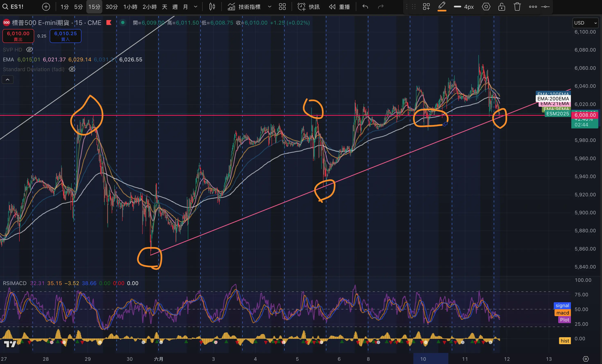The image size is (602, 364).
Task: Create an alert with 快訊
Action: [x=308, y=7]
